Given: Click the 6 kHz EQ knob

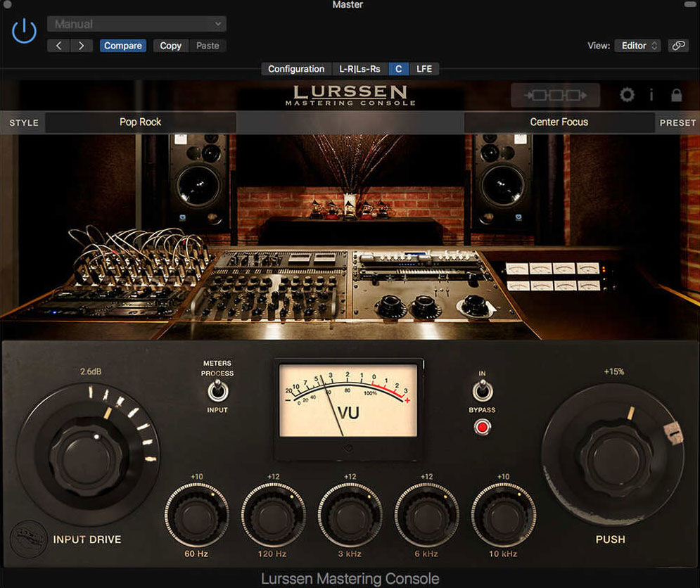Looking at the screenshot, I should point(426,516).
